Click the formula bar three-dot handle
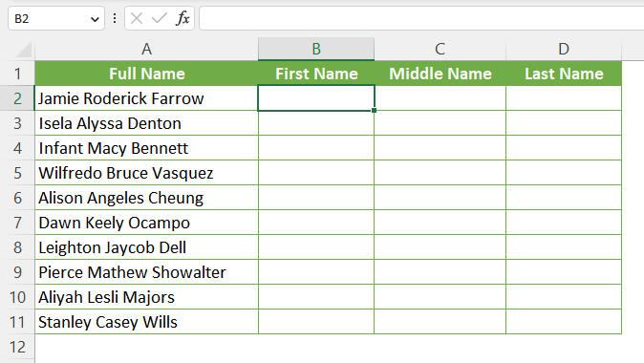Image resolution: width=644 pixels, height=363 pixels. pos(115,18)
